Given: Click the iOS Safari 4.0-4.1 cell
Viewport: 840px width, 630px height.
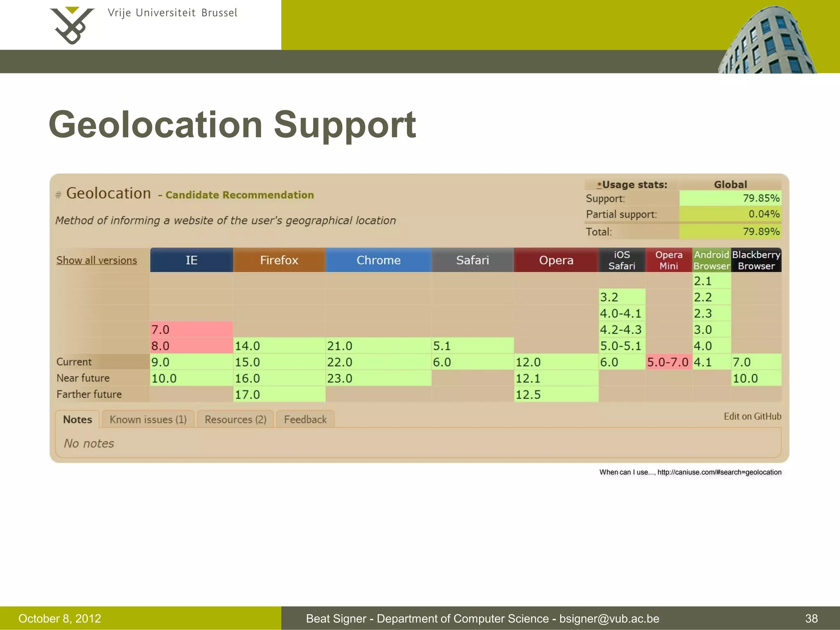Looking at the screenshot, I should (x=622, y=313).
